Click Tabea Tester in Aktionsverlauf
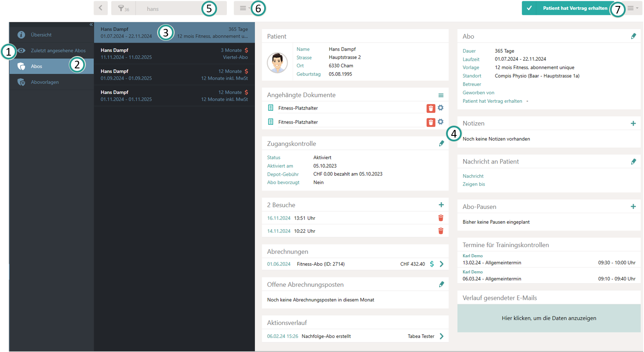The image size is (644, 352). (x=421, y=336)
